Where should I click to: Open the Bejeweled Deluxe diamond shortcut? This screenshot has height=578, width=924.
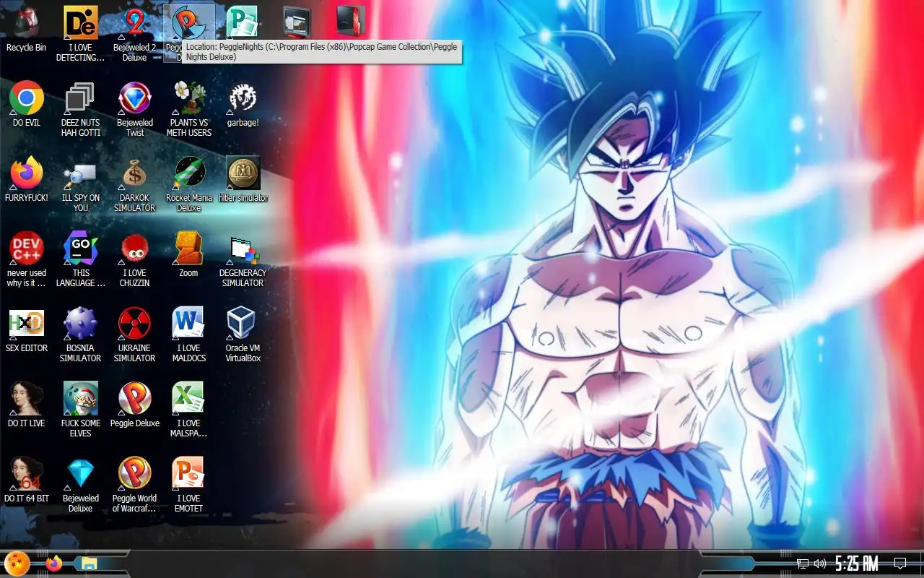[81, 473]
